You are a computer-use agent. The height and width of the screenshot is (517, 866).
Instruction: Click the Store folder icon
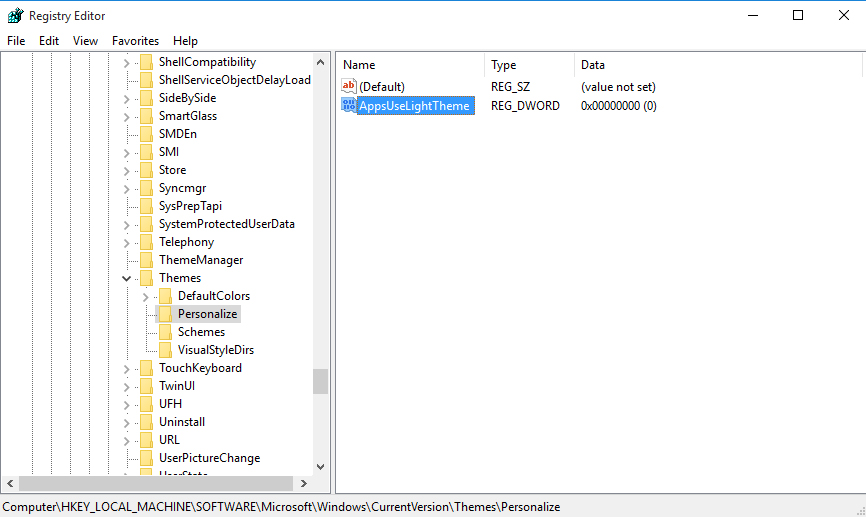pyautogui.click(x=146, y=170)
